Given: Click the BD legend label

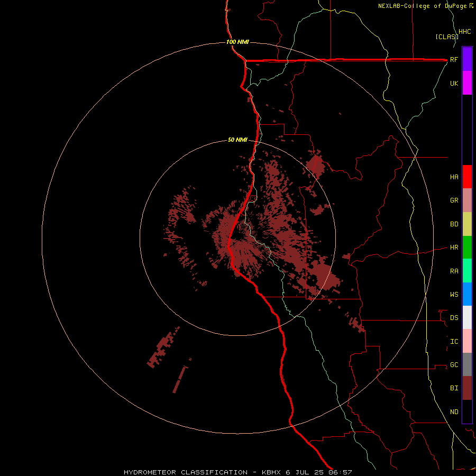Looking at the screenshot, I should tap(454, 224).
